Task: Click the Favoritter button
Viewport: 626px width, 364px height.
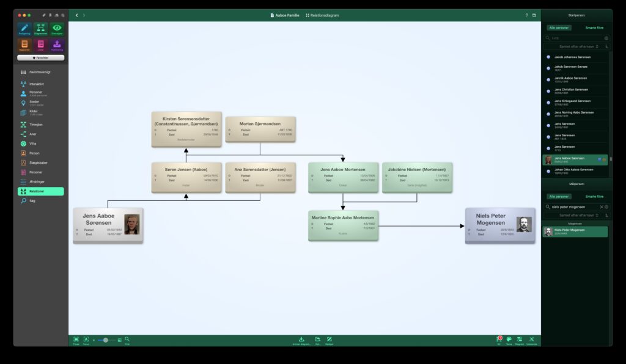Action: coord(40,56)
